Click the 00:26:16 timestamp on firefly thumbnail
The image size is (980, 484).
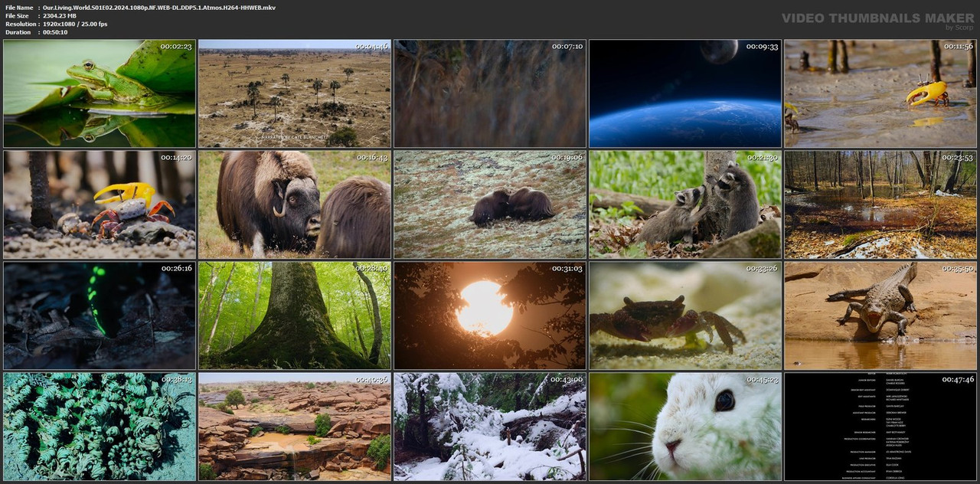coord(176,269)
